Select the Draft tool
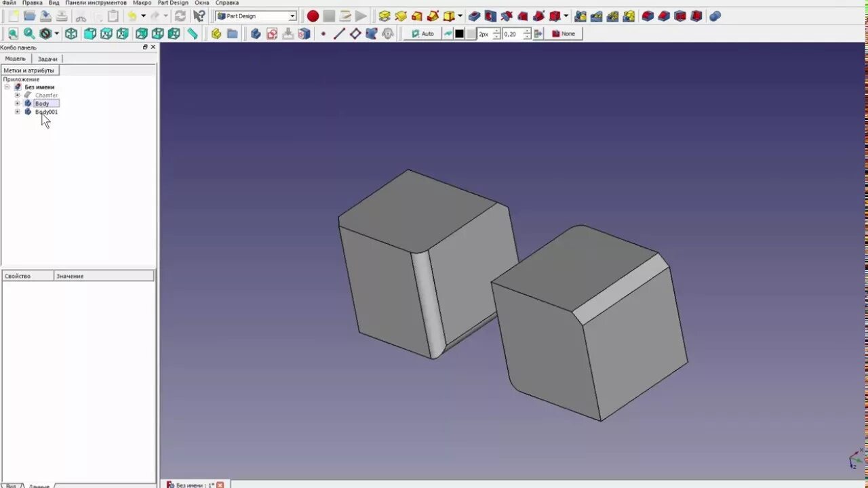This screenshot has width=868, height=488. tap(680, 16)
